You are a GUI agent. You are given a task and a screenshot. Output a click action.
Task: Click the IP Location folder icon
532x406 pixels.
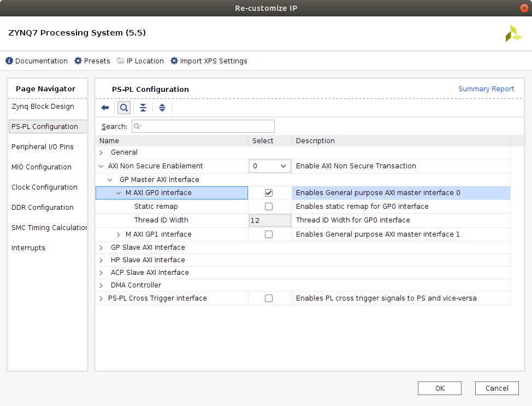click(121, 61)
